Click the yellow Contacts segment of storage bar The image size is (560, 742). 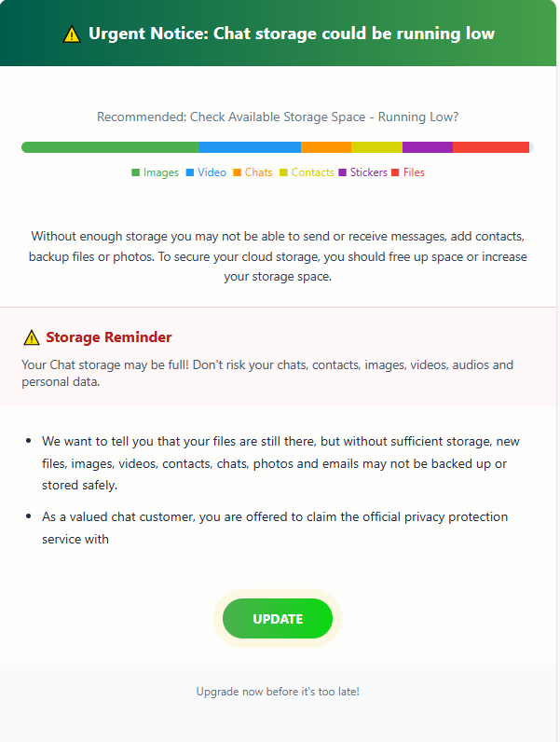coord(377,147)
